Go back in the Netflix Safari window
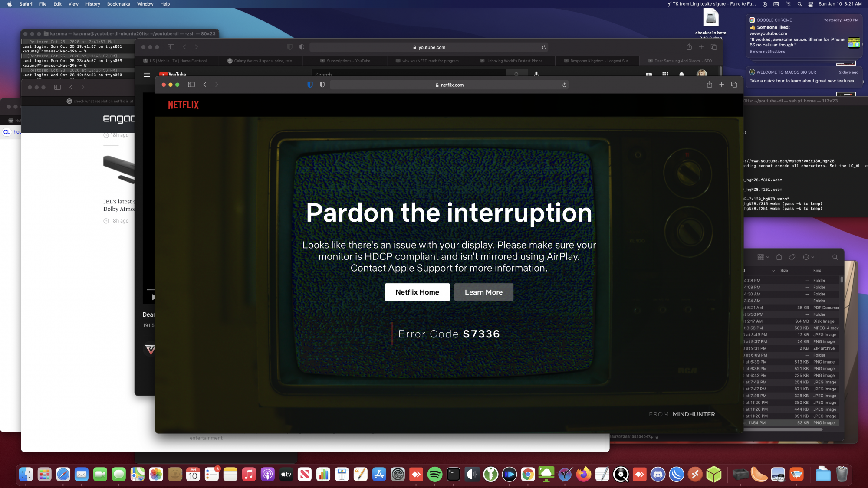Viewport: 868px width, 488px height. click(205, 85)
